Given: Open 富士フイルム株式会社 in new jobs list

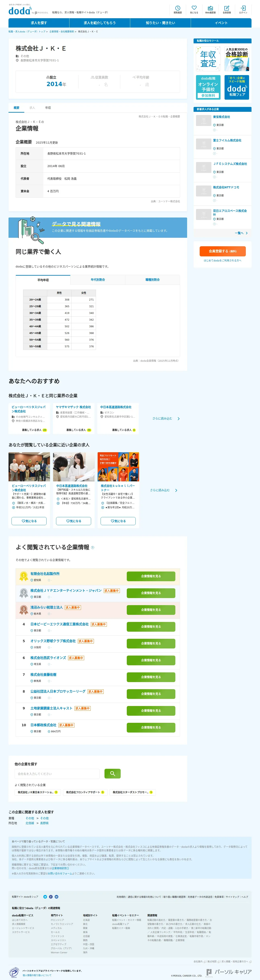Looking at the screenshot, I should [227, 140].
